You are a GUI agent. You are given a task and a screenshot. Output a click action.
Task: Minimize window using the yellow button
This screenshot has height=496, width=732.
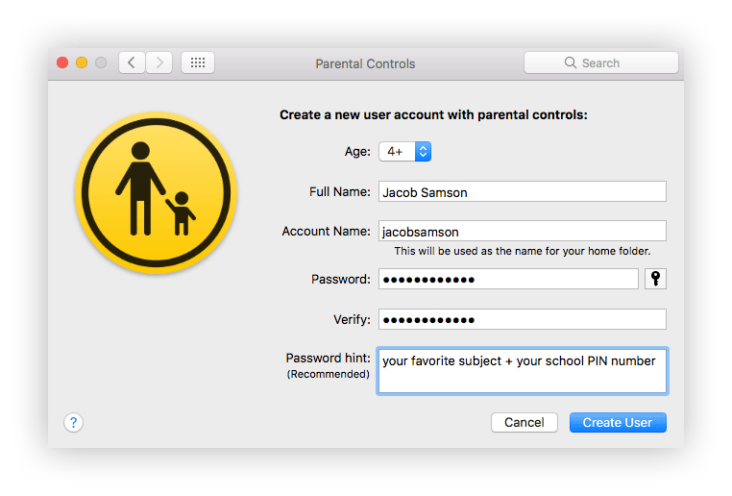[82, 63]
